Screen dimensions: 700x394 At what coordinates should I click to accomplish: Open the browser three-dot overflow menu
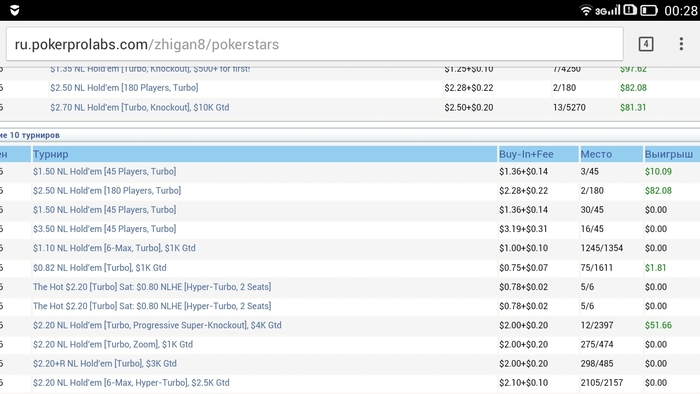tap(681, 44)
